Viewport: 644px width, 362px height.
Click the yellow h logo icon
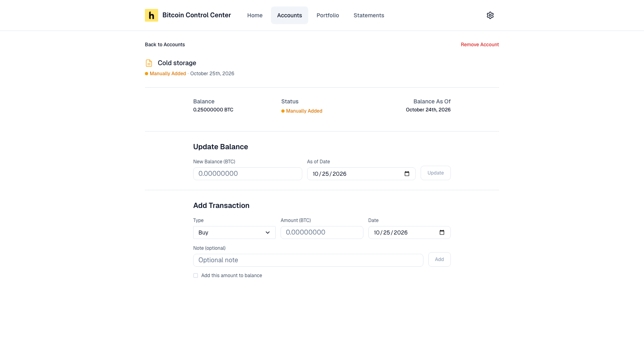click(151, 15)
